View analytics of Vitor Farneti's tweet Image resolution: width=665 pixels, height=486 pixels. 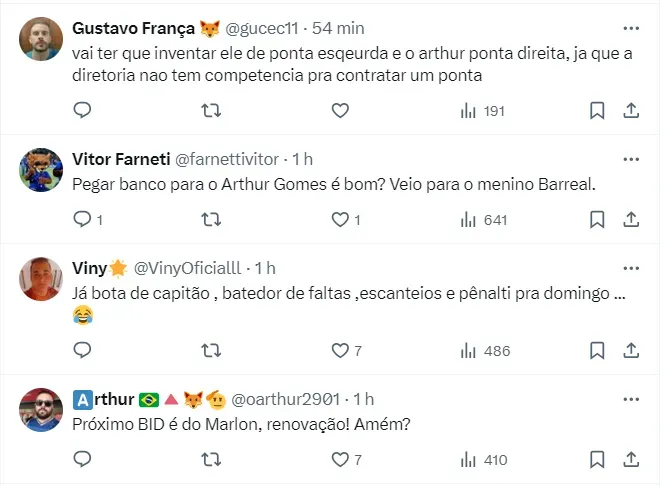(485, 220)
